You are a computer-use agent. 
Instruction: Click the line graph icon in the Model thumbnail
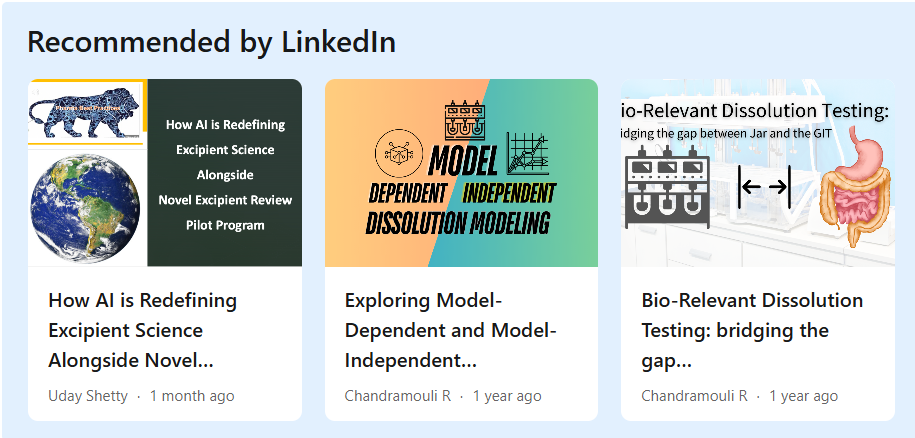530,154
